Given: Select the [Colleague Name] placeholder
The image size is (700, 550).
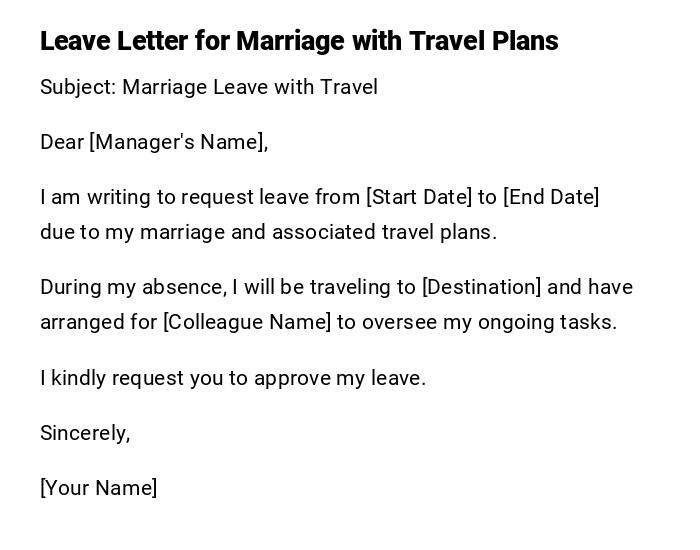Looking at the screenshot, I should (246, 323).
